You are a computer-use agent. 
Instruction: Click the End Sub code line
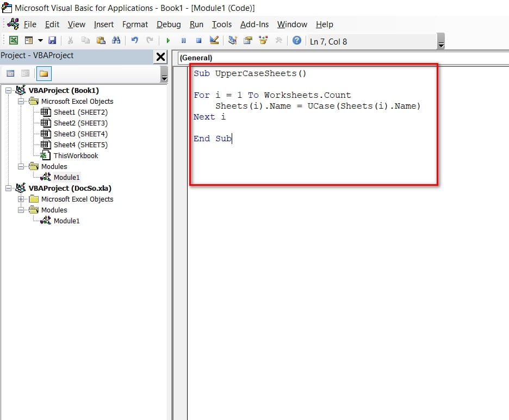click(x=212, y=139)
